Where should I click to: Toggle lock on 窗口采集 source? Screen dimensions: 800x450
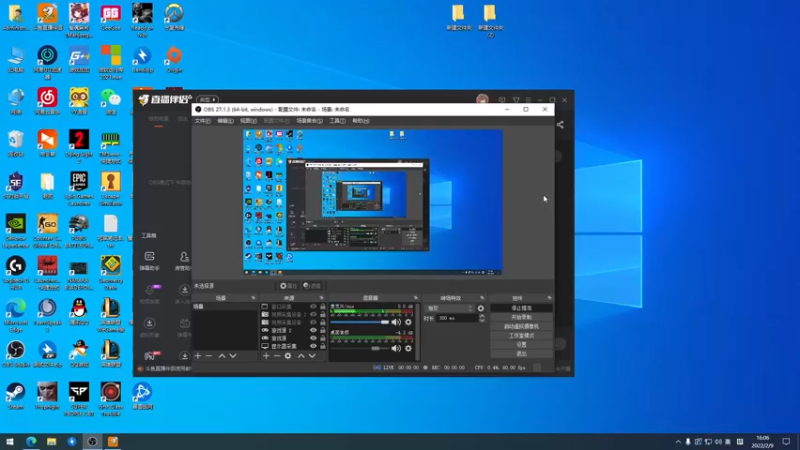pos(322,307)
